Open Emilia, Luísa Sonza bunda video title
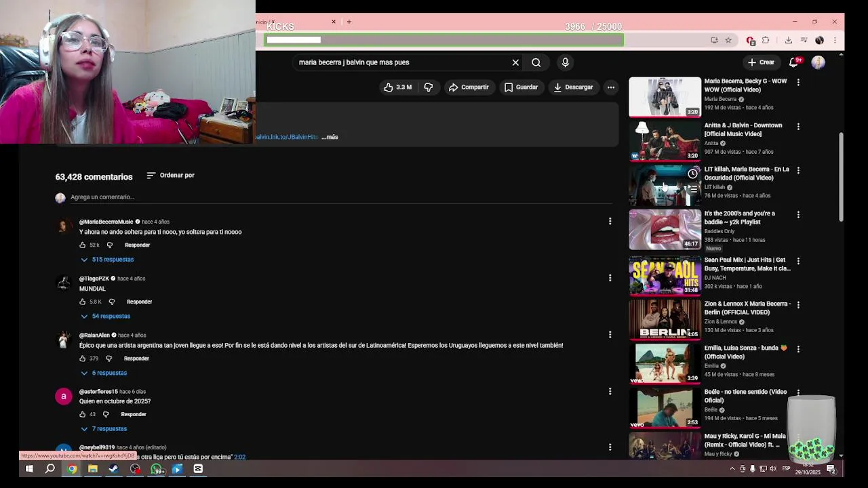Viewport: 868px width, 488px height. [x=746, y=352]
